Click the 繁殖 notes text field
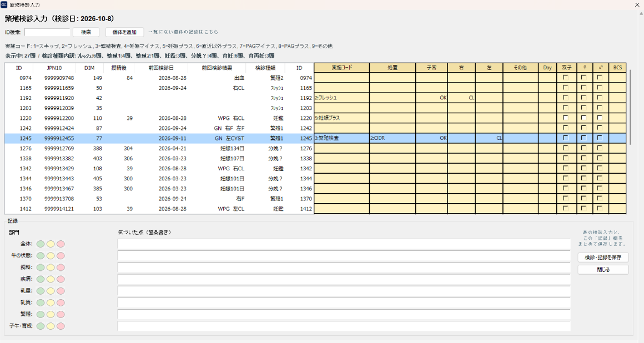 point(344,314)
